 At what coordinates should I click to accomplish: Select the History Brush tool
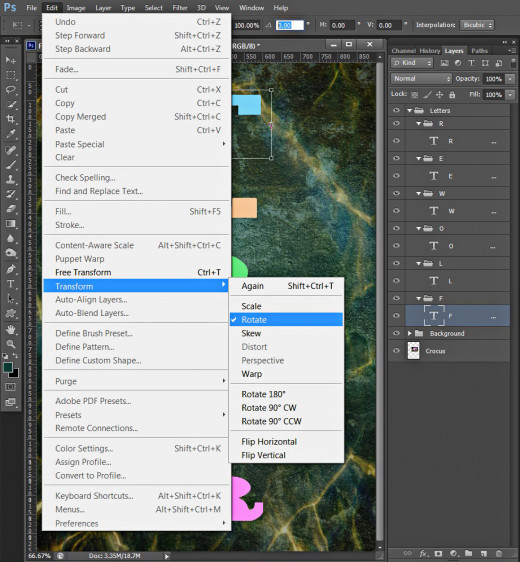click(11, 194)
